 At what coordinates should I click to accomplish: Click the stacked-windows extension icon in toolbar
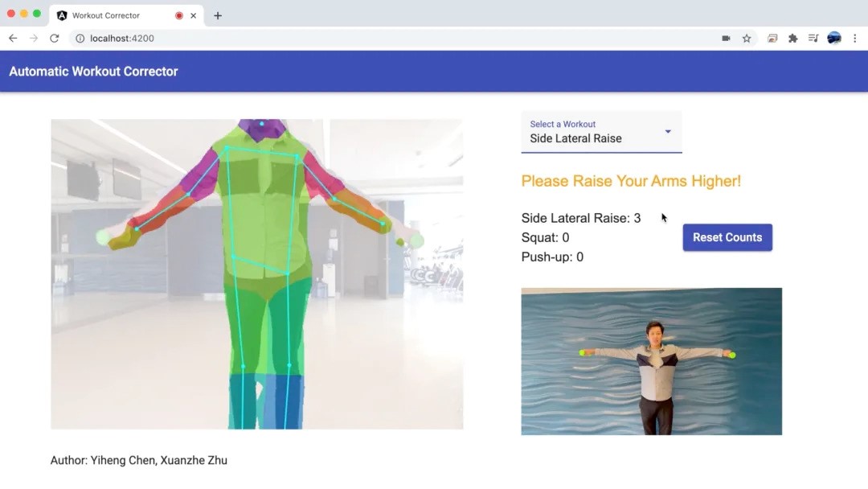pyautogui.click(x=772, y=38)
